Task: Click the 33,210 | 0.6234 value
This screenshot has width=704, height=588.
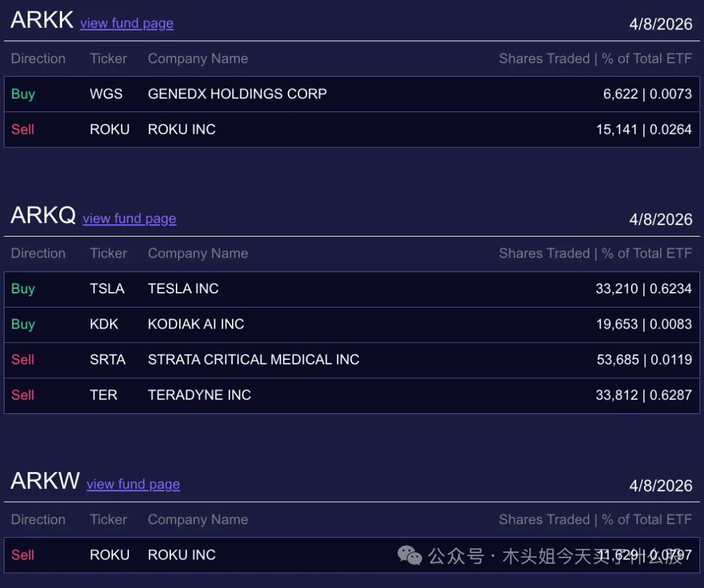Action: point(643,288)
